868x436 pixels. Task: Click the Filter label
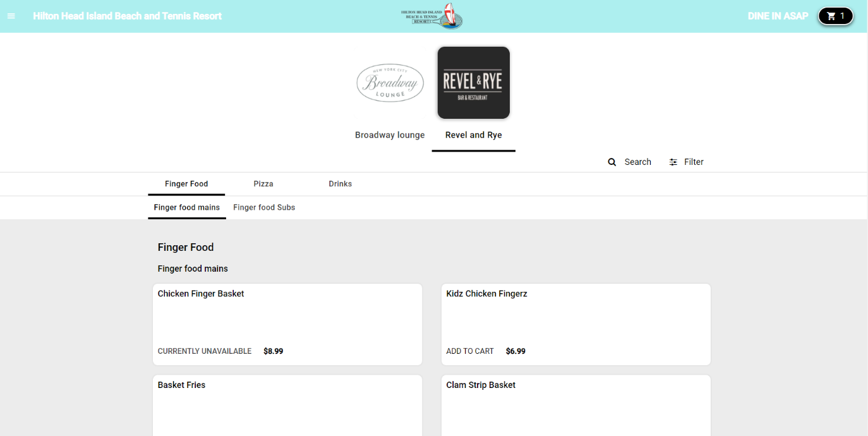(x=694, y=162)
